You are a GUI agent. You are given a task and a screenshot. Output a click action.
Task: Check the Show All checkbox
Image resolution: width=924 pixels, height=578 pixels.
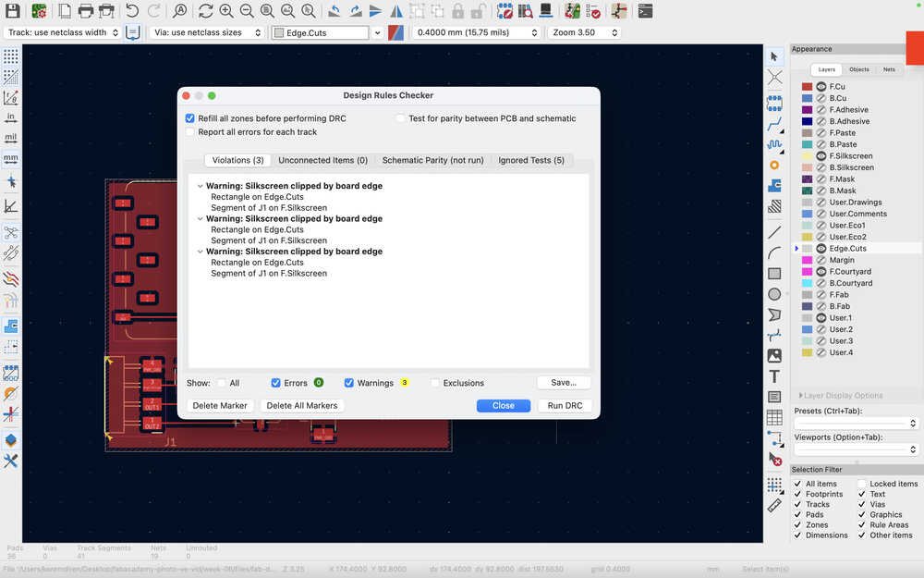coord(222,383)
